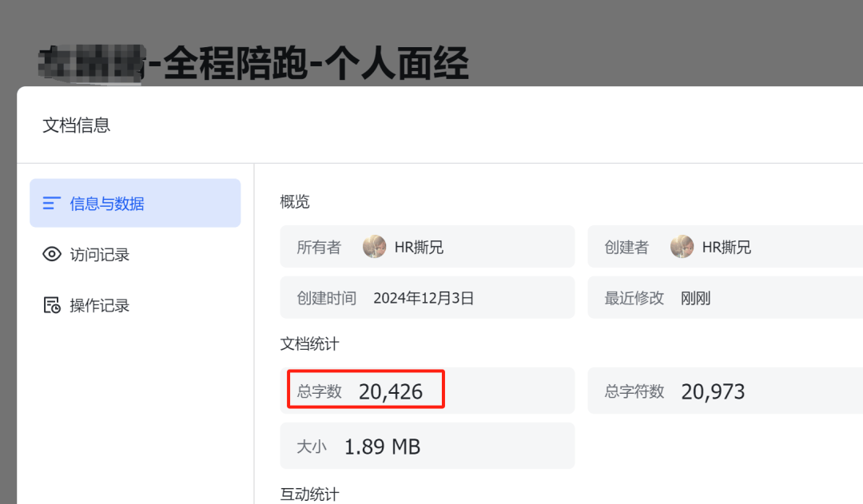Click the 总字符数 20,973 statistic
The image size is (863, 504).
click(726, 391)
